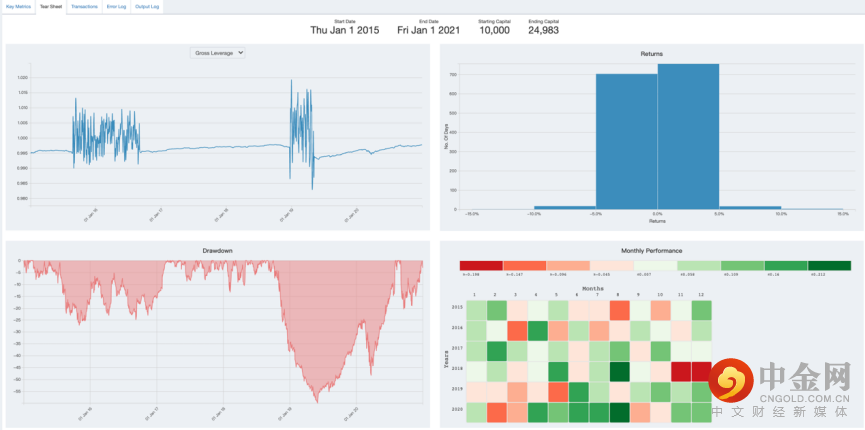Viewport: 865px width, 430px height.
Task: Click darkest red legend swatch -0.198
Action: pyautogui.click(x=481, y=266)
